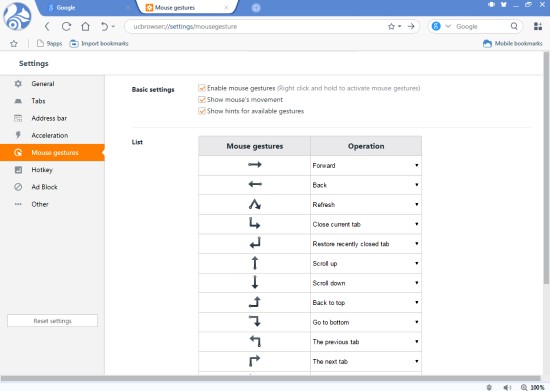550x391 pixels.
Task: Select Mouse gestures in sidebar
Action: coord(52,153)
